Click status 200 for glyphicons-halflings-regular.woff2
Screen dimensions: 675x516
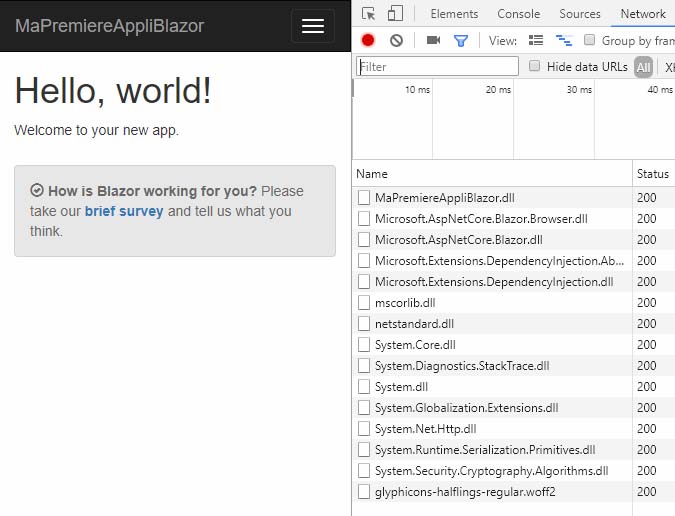(647, 491)
